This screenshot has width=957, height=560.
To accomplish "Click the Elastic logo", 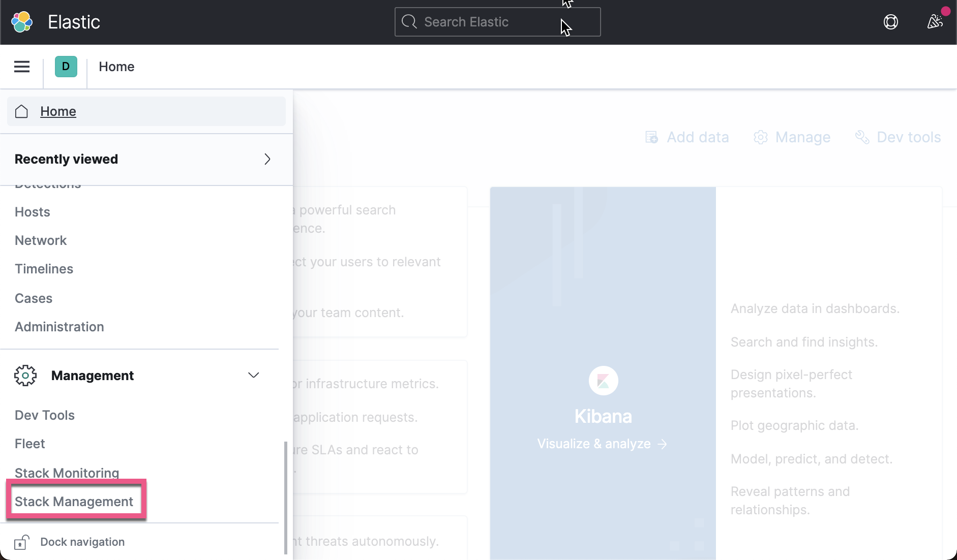I will coord(21,21).
